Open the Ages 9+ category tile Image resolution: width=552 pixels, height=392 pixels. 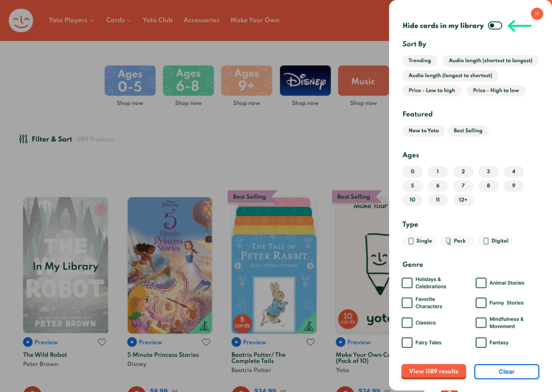click(x=246, y=81)
